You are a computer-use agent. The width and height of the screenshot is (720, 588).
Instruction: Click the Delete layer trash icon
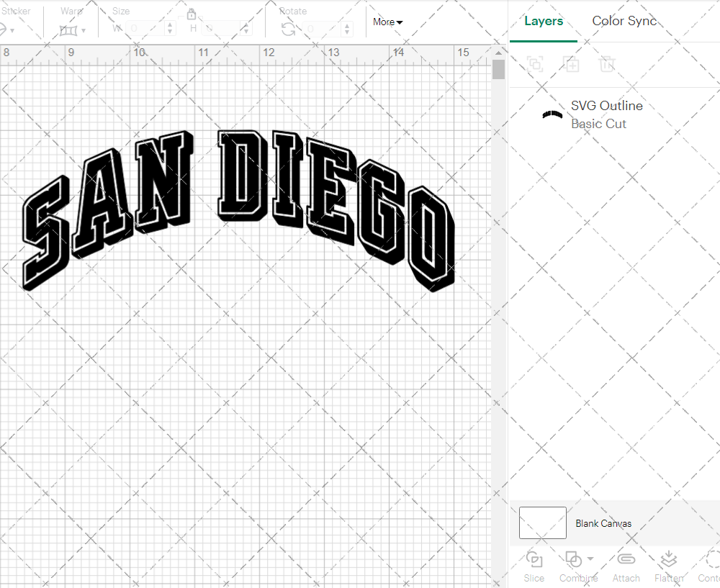[607, 64]
